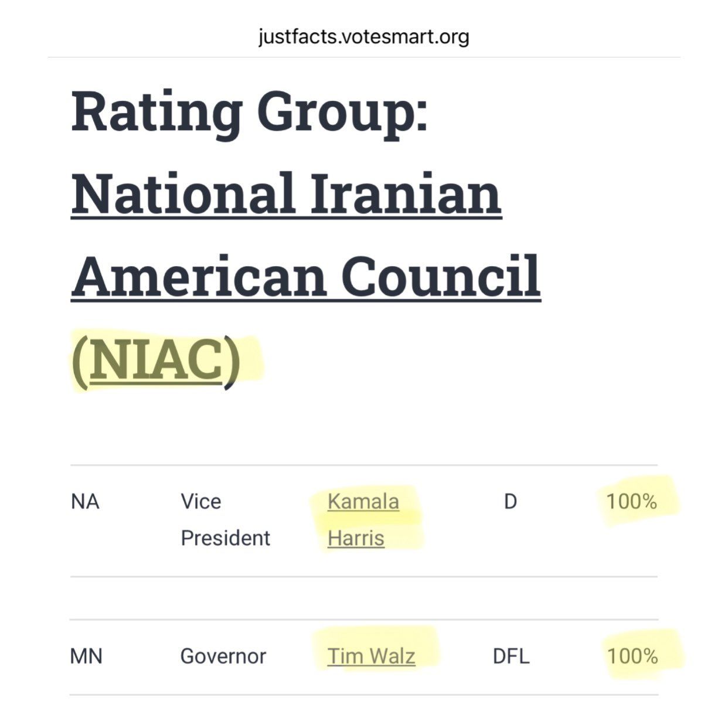Click the word "Iranian" in the heading link
Screen dimensions: 728x728
click(x=405, y=193)
